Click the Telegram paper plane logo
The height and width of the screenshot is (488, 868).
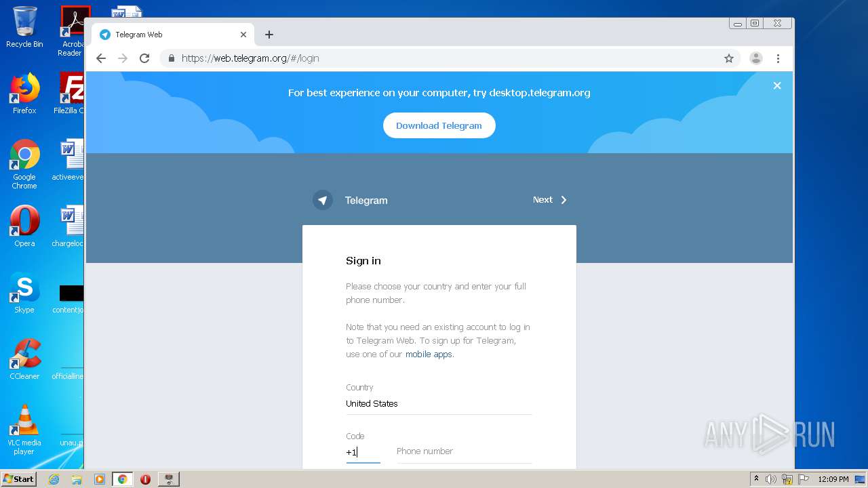click(x=323, y=200)
